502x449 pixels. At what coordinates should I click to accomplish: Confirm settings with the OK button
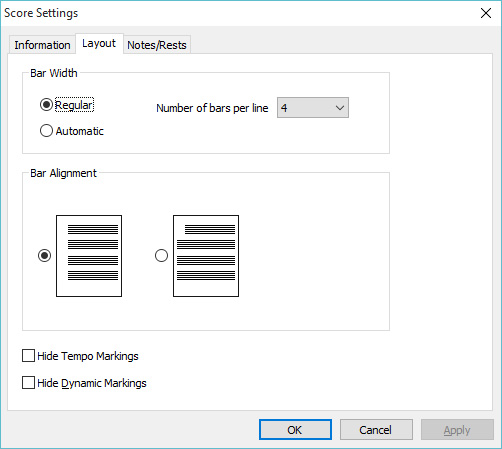[x=295, y=430]
